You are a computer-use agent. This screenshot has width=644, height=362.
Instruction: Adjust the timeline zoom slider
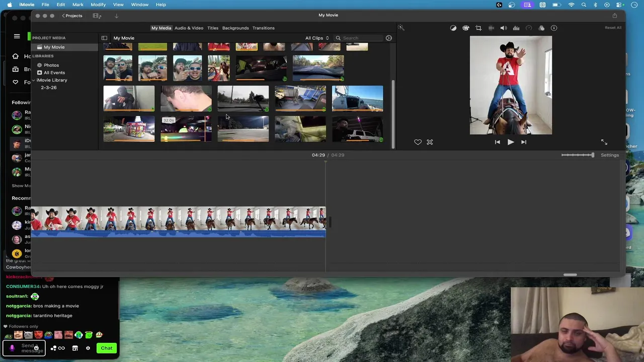tap(578, 155)
